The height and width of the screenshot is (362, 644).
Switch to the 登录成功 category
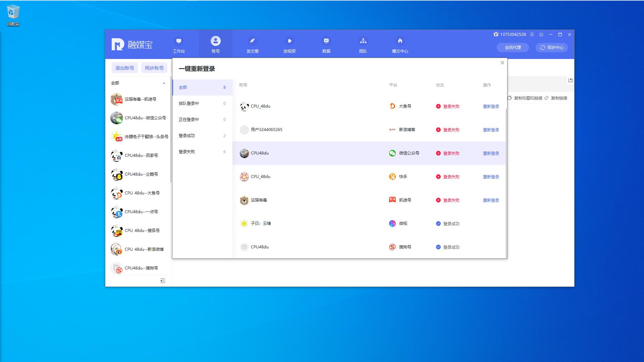point(187,135)
